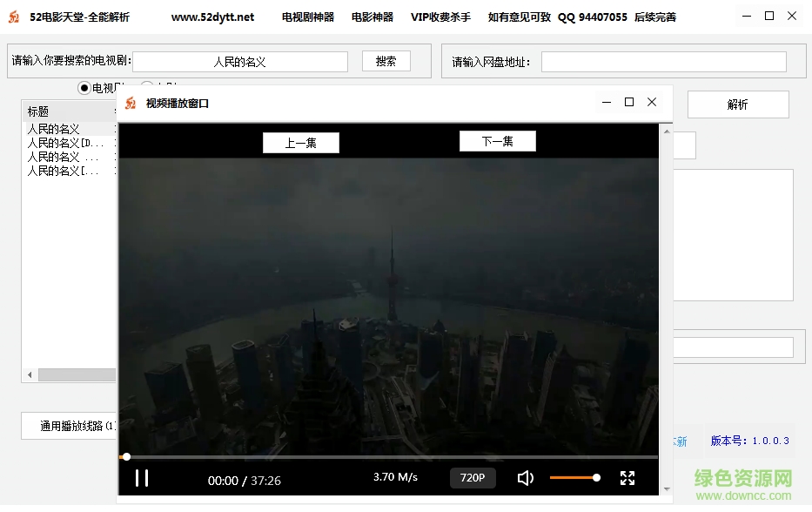Open the 720P quality selector
Screen dimensions: 812x512
(473, 478)
